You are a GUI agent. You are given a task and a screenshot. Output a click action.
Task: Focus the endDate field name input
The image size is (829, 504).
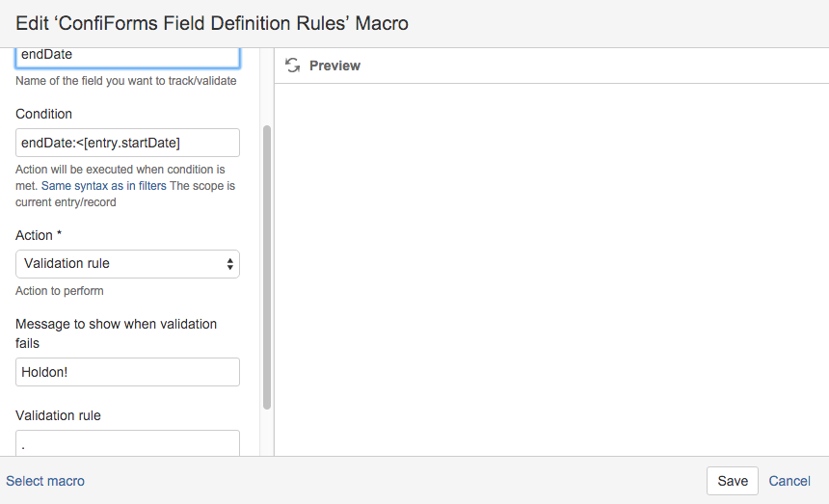click(x=127, y=57)
